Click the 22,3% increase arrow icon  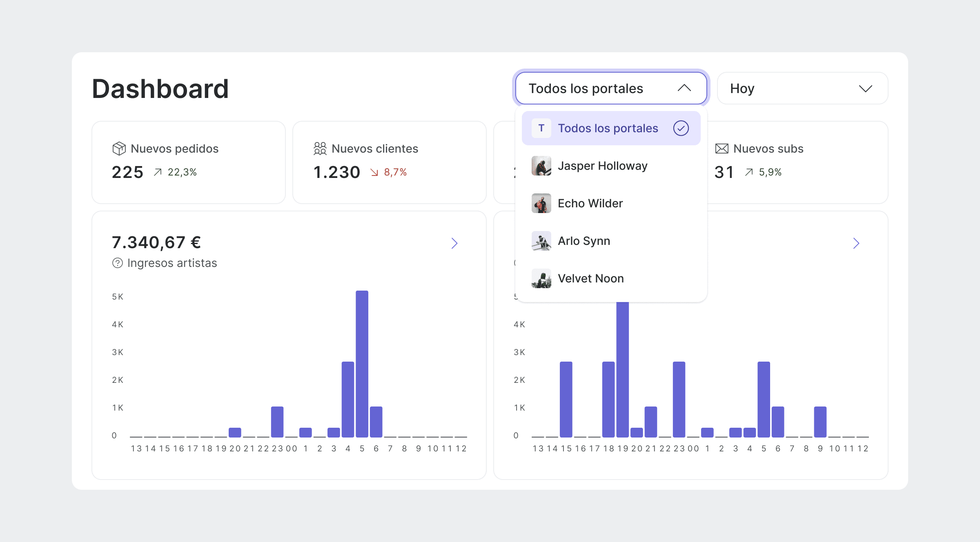click(x=158, y=172)
